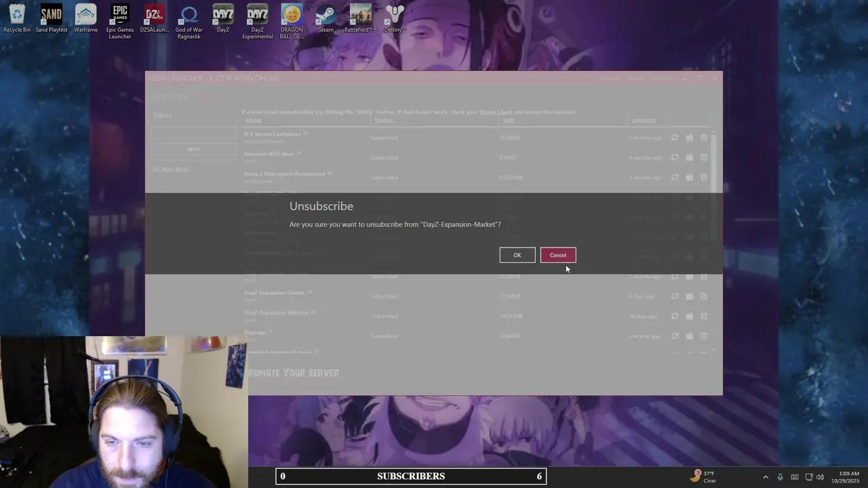Open the Dragon Ball desktop shortcut
This screenshot has height=488, width=868.
[x=292, y=22]
